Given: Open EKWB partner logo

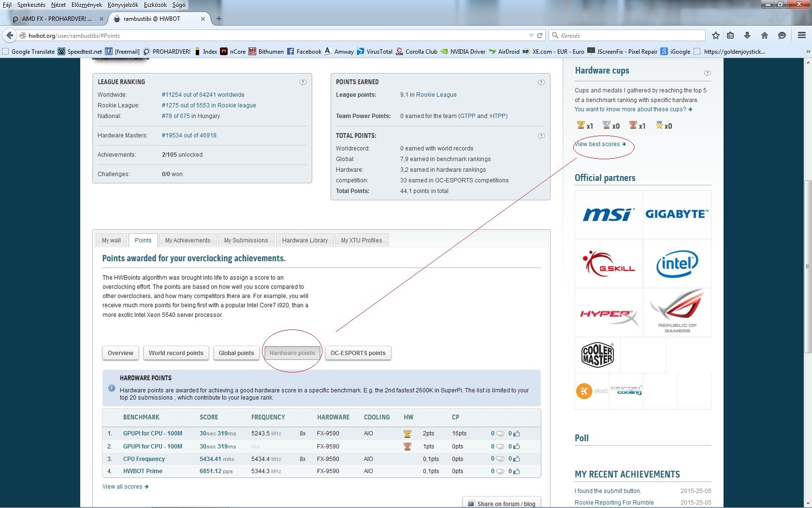Looking at the screenshot, I should 592,391.
